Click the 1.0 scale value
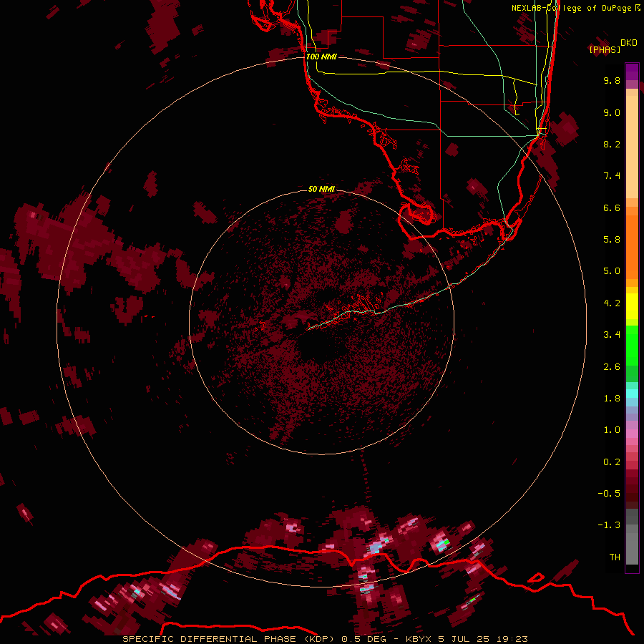 point(612,430)
